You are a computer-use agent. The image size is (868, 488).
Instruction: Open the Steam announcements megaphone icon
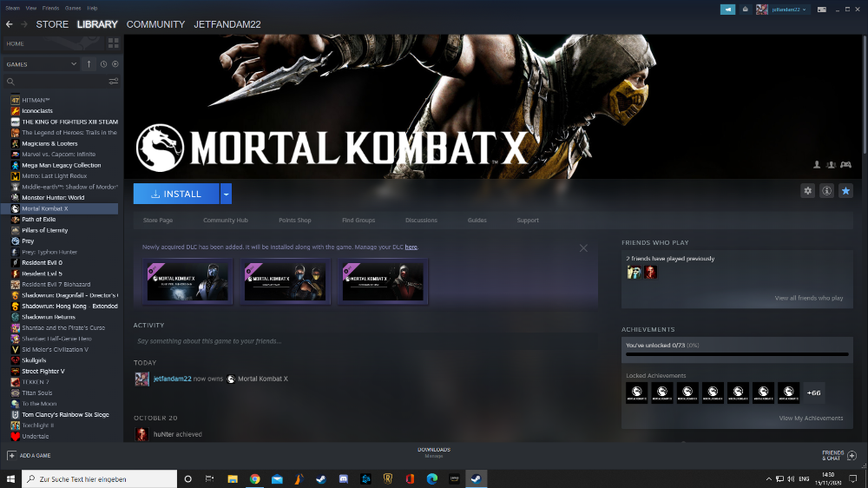point(727,10)
